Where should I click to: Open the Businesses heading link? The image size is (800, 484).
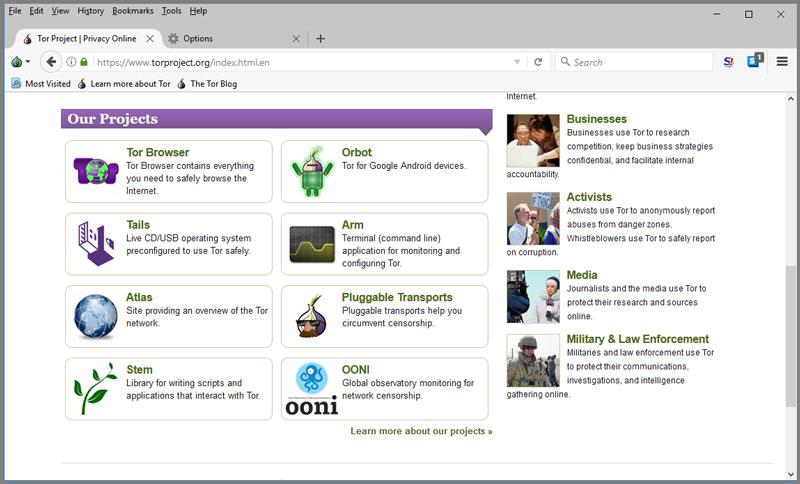point(596,119)
